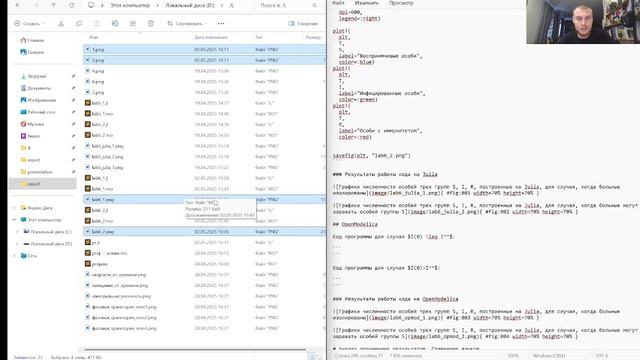This screenshot has height=360, width=640.
Task: Open the Просмотр menu in Notepad
Action: pyautogui.click(x=401, y=3)
